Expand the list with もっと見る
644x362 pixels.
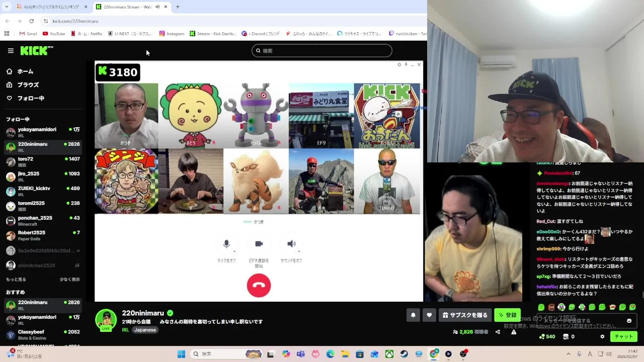pos(16,280)
